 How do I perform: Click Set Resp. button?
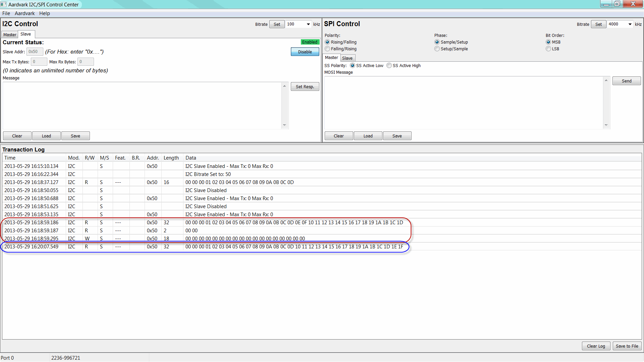click(x=305, y=86)
